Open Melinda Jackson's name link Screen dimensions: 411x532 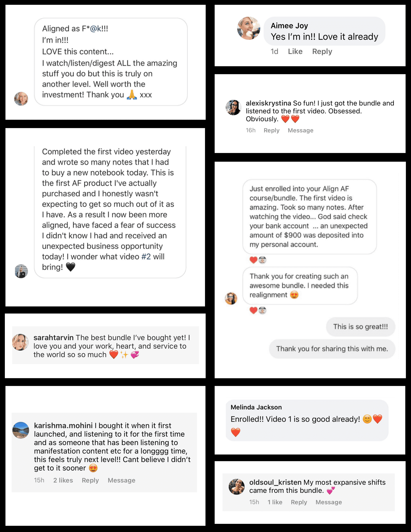point(256,407)
